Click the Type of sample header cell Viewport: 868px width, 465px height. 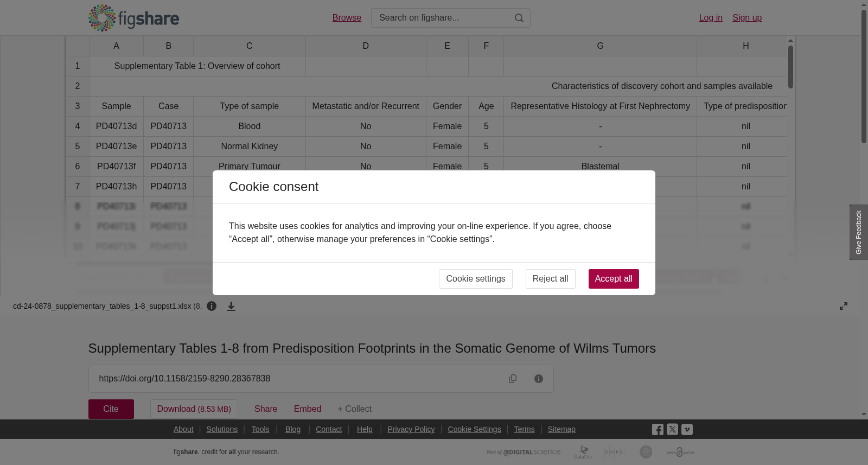click(x=250, y=106)
